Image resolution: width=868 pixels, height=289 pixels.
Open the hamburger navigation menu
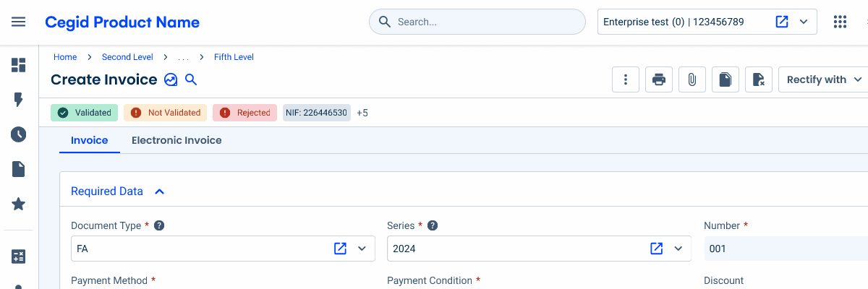[x=19, y=22]
